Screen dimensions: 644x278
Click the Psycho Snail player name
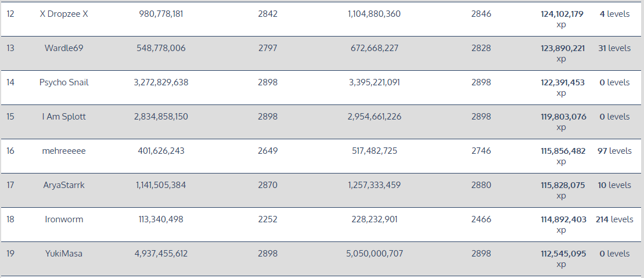click(64, 82)
